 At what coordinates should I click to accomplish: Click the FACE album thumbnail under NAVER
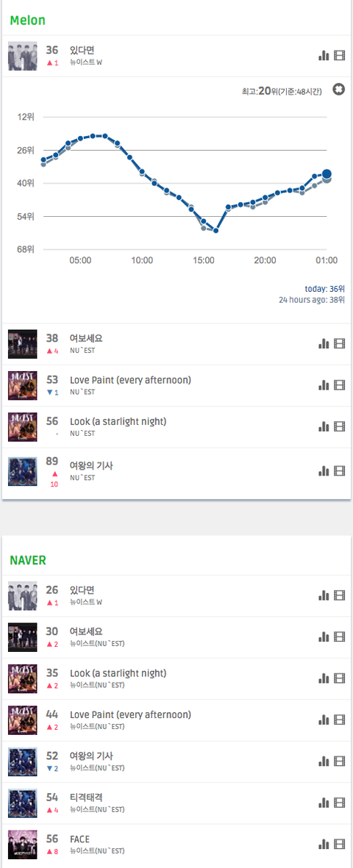(23, 844)
